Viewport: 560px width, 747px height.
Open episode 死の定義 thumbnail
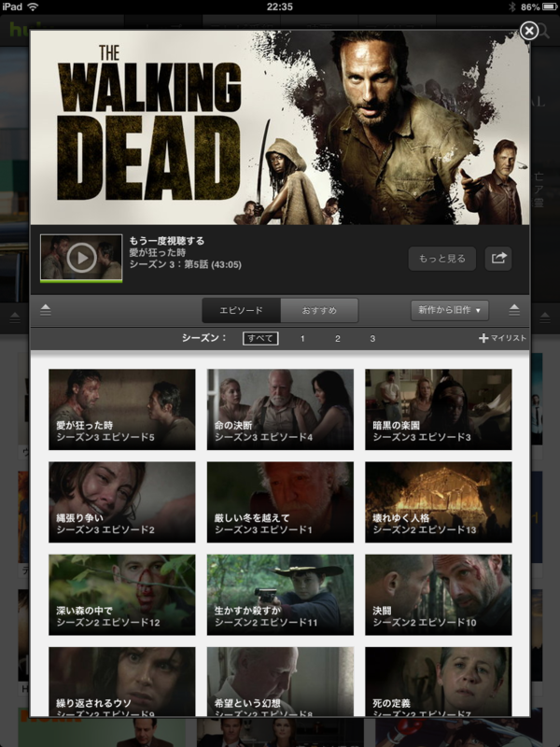point(438,682)
